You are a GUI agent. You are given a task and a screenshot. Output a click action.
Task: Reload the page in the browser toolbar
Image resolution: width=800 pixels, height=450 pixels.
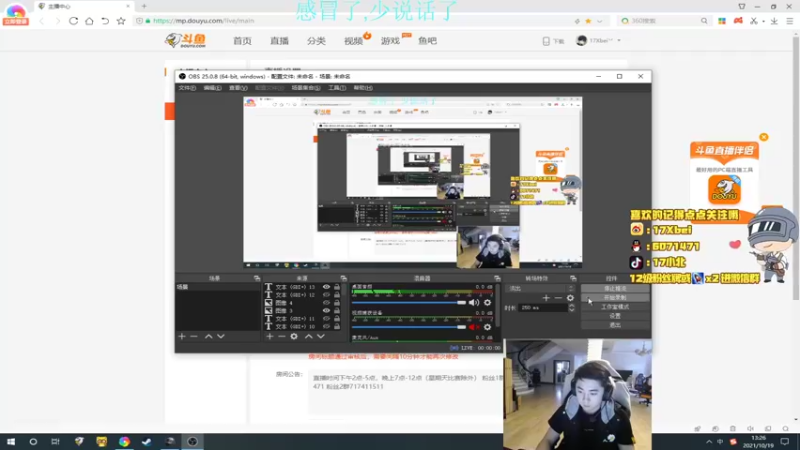pos(73,21)
